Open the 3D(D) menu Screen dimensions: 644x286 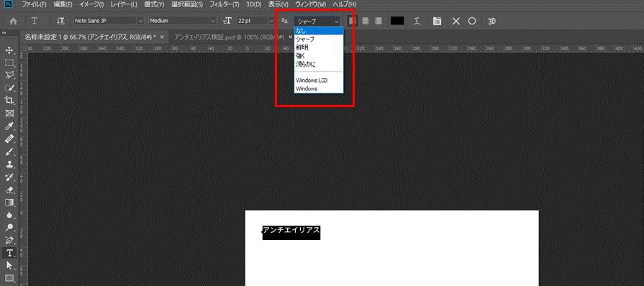[x=254, y=5]
